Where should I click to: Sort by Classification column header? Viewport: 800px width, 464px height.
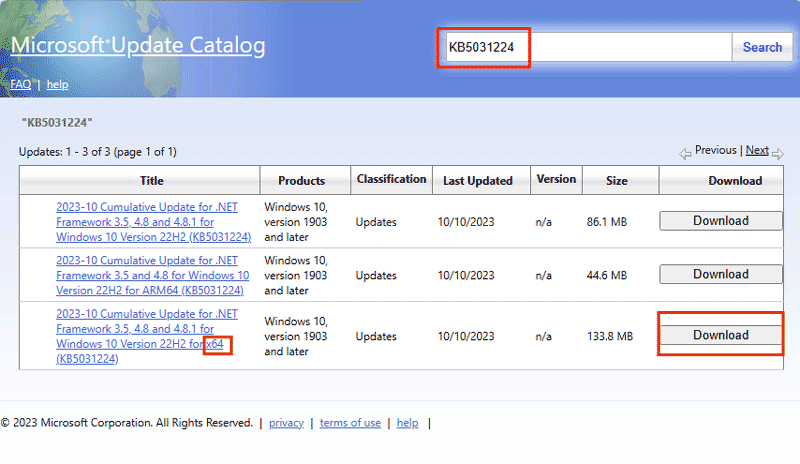click(x=391, y=179)
